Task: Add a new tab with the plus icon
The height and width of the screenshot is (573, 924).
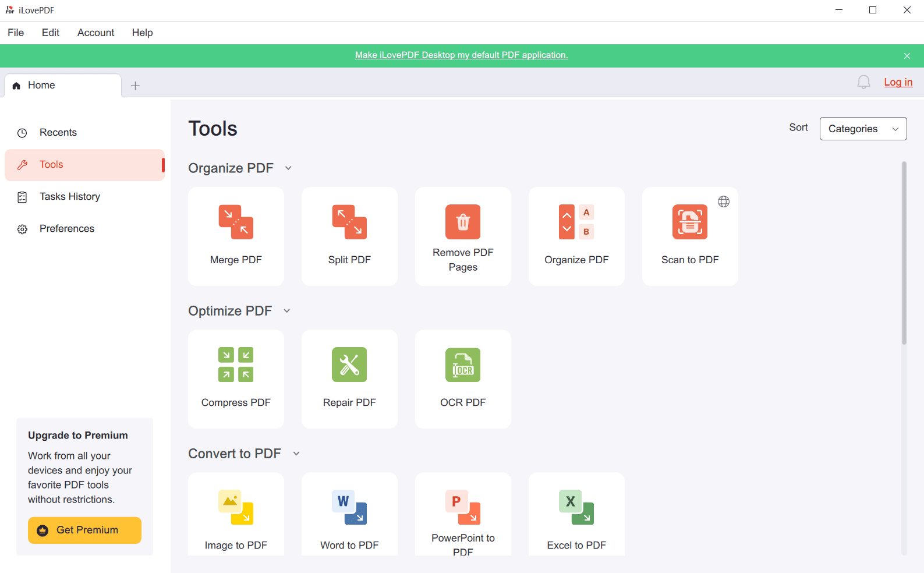Action: (135, 86)
